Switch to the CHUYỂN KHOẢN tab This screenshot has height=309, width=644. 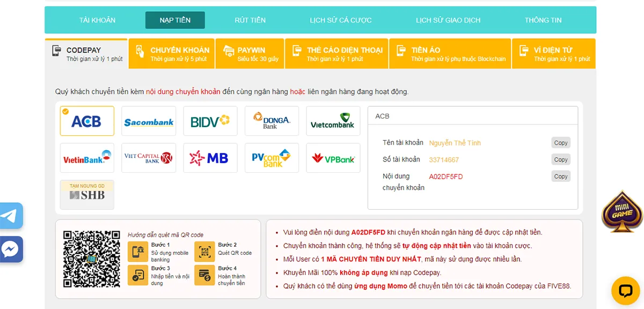click(x=172, y=54)
